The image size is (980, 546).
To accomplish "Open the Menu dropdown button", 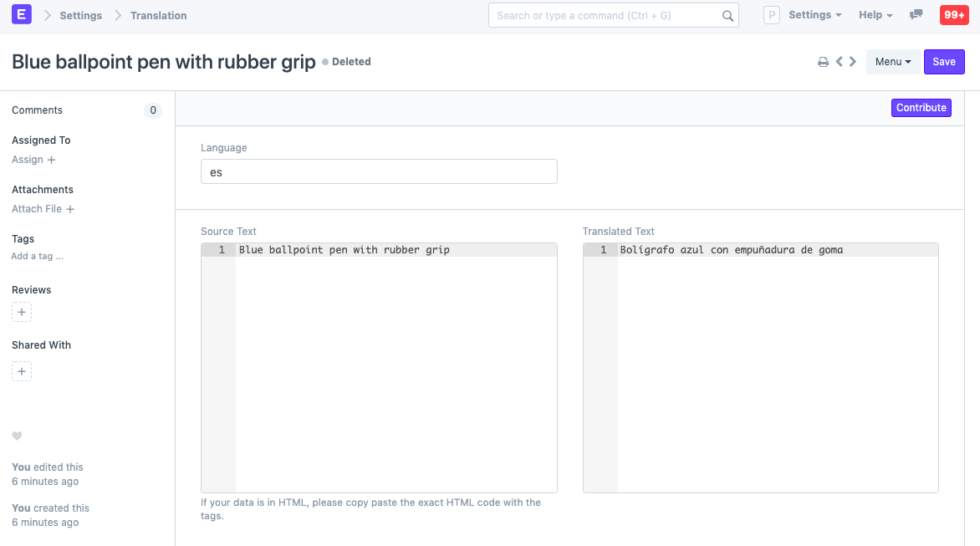I will 892,62.
